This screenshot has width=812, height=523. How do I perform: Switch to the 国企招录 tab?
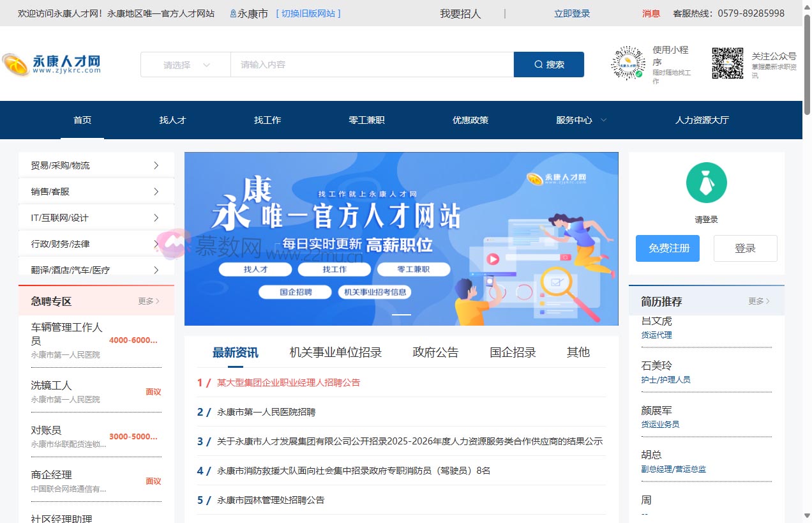512,352
